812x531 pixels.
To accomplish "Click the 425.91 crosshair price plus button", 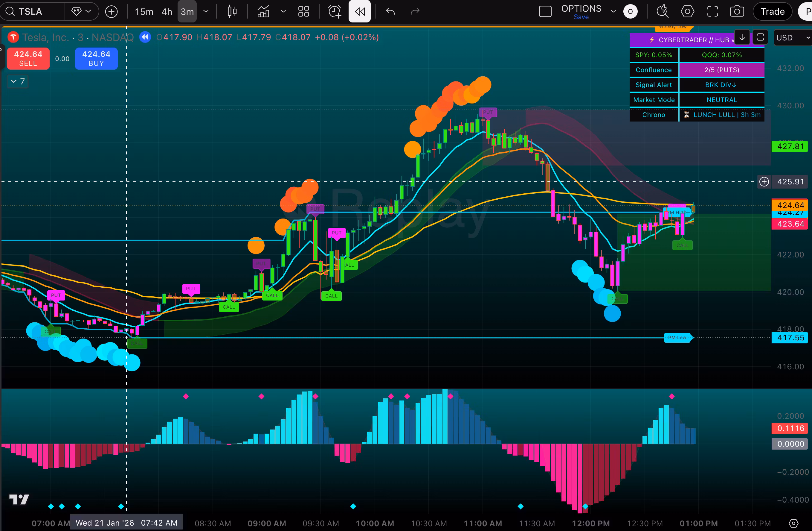I will tap(764, 182).
